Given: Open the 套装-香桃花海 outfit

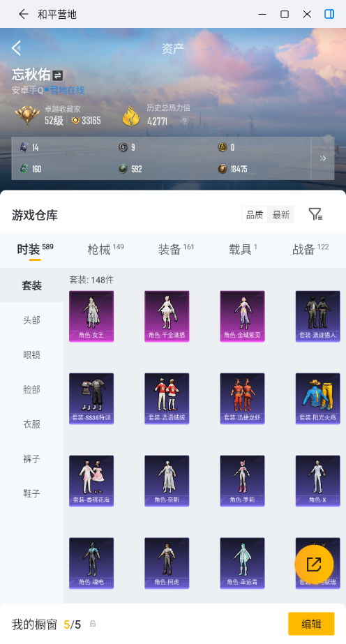Looking at the screenshot, I should click(91, 481).
